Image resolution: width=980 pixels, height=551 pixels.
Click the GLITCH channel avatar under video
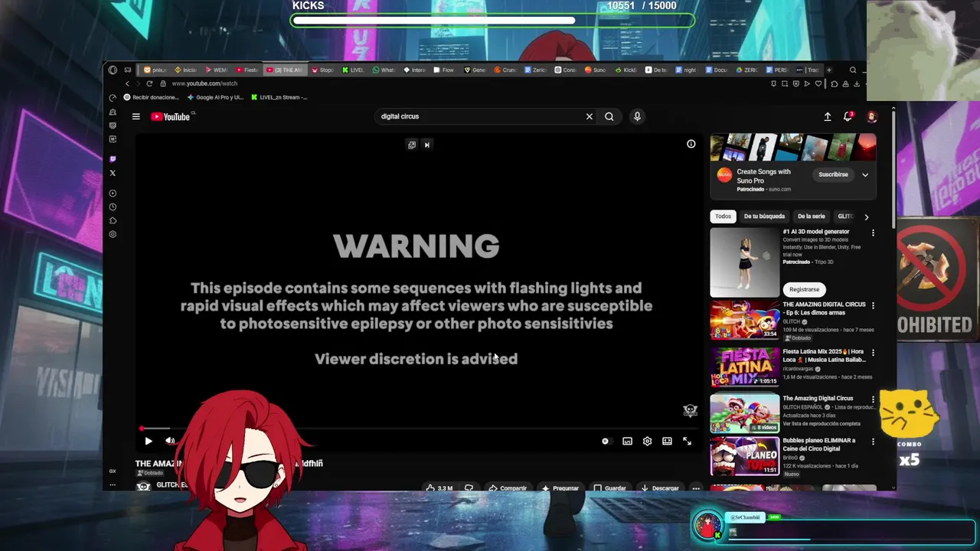[x=143, y=485]
